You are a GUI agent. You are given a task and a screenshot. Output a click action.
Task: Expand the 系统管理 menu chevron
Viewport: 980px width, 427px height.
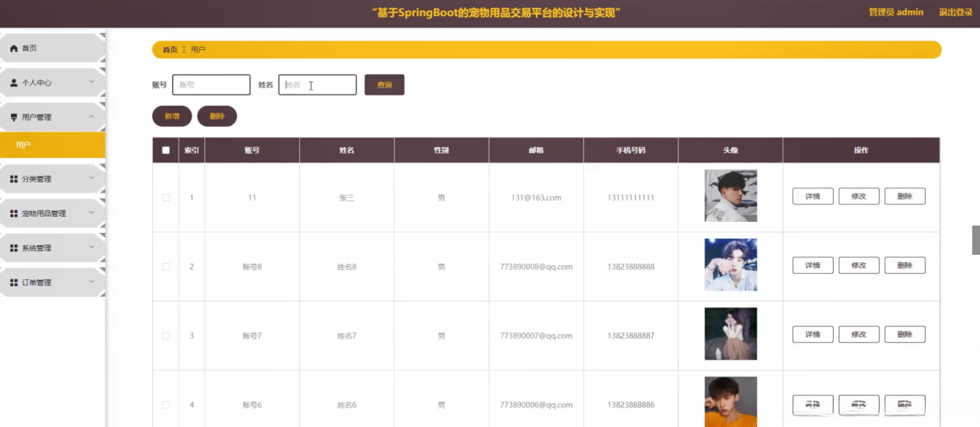point(91,247)
